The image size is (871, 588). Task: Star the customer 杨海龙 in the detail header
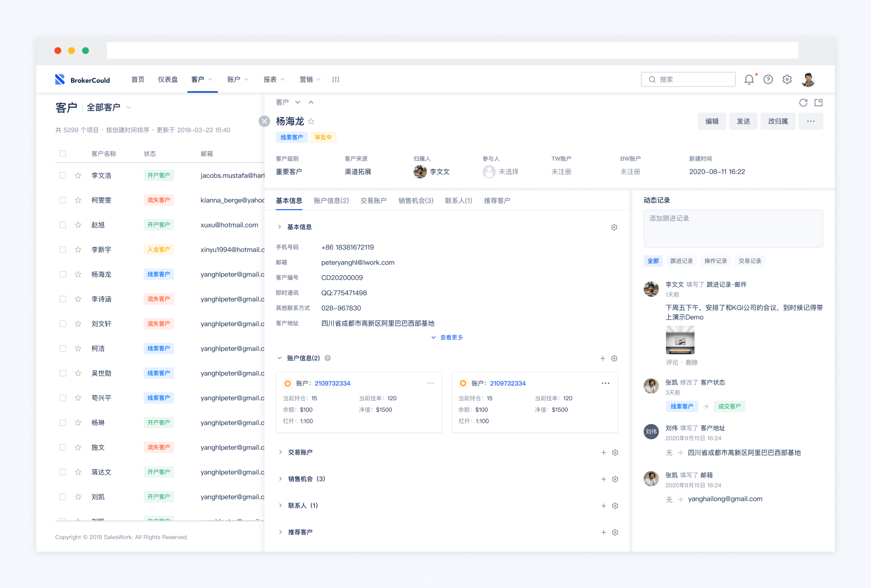pos(311,121)
